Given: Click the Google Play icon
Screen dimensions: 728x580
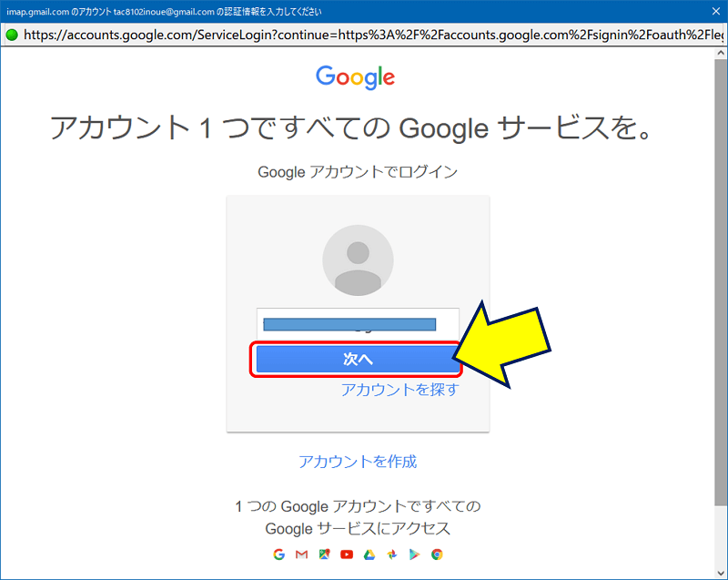Looking at the screenshot, I should [414, 554].
